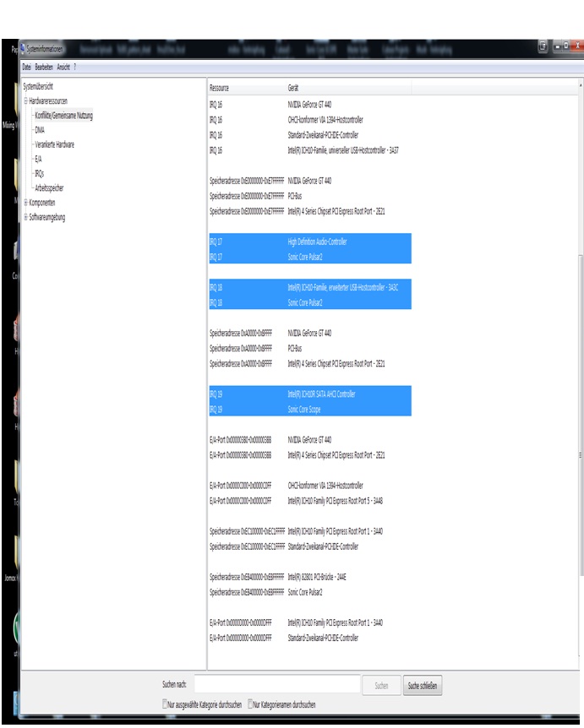Collapse the Hardwareressourcen tree node
Viewport: 584px width, 728px height.
point(26,101)
